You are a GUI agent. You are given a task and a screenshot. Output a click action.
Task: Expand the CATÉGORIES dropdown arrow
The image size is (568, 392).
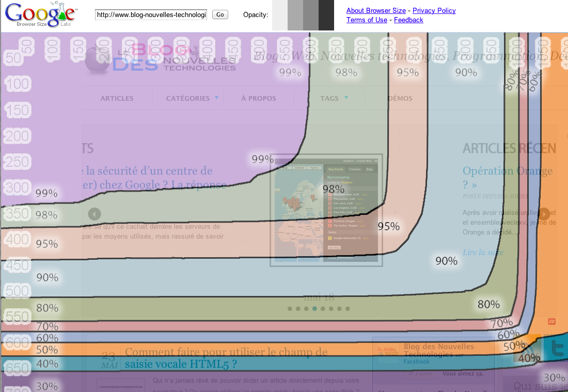217,98
